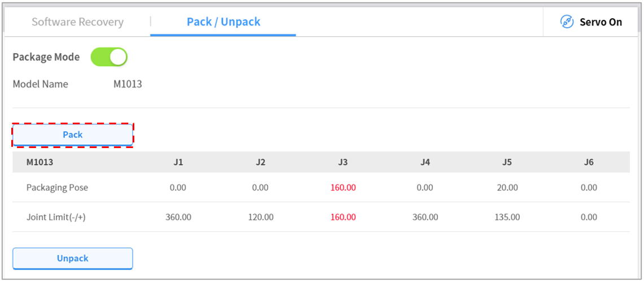Click the red J3 Joint Limit value
The width and height of the screenshot is (644, 282).
343,217
